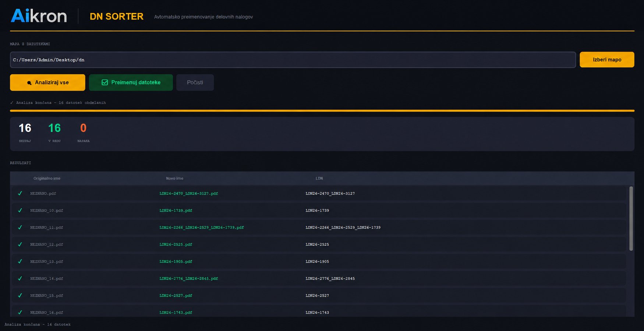This screenshot has height=331, width=644.
Task: Click LDN value LDN26-2527
Action: pos(317,295)
